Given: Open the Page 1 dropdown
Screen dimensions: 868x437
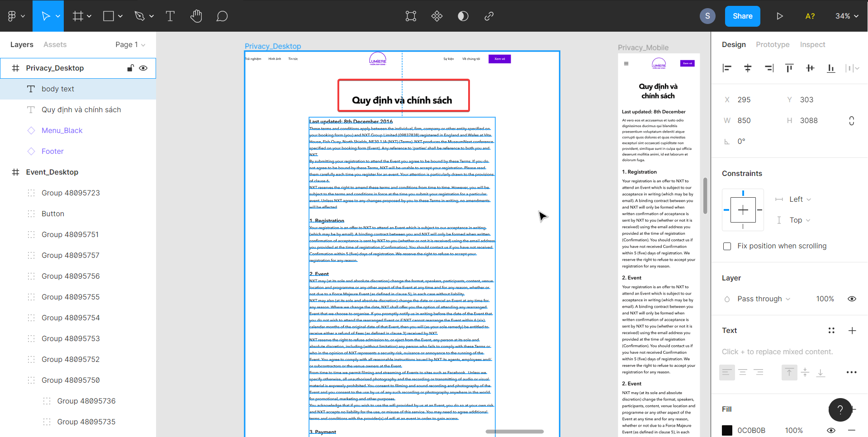Looking at the screenshot, I should pos(130,45).
